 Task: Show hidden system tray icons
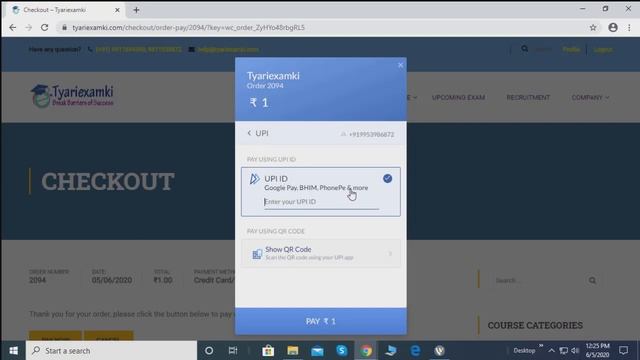point(551,351)
